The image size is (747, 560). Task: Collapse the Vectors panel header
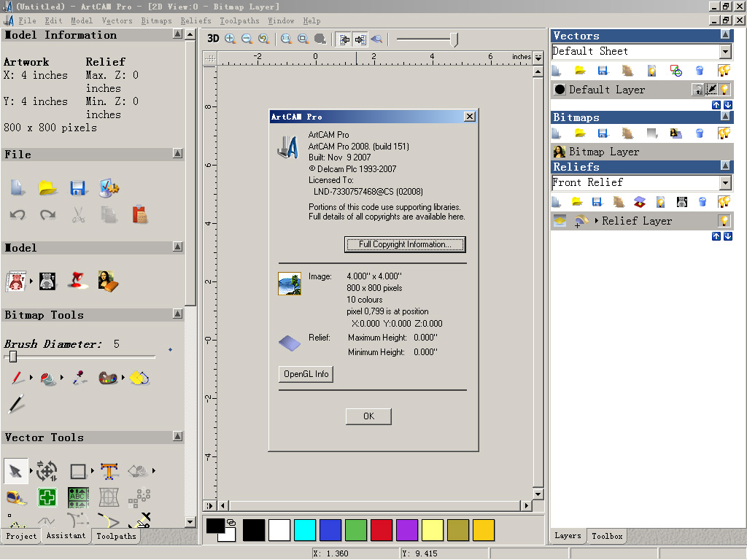(x=725, y=34)
